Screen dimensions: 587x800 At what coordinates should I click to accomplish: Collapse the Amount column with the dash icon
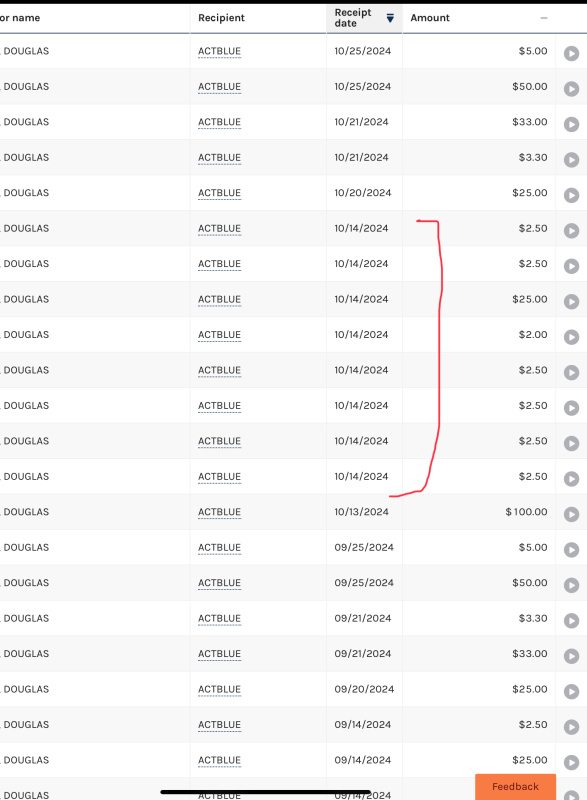(x=544, y=18)
